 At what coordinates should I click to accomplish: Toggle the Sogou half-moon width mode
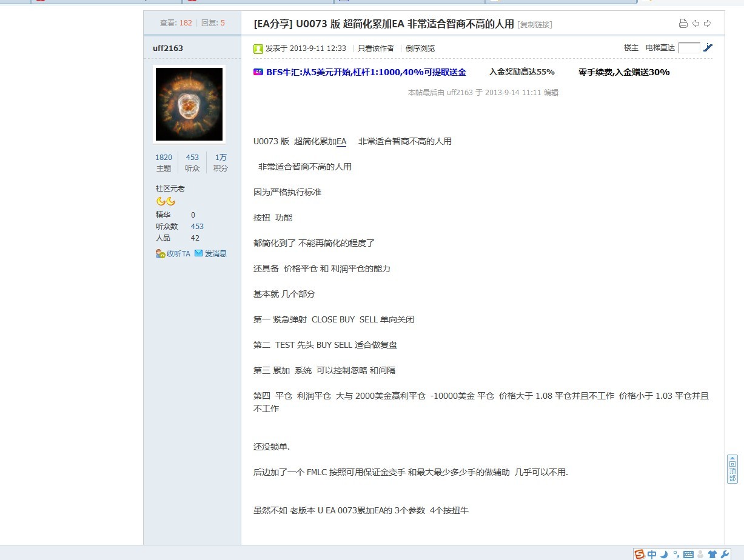tap(664, 555)
